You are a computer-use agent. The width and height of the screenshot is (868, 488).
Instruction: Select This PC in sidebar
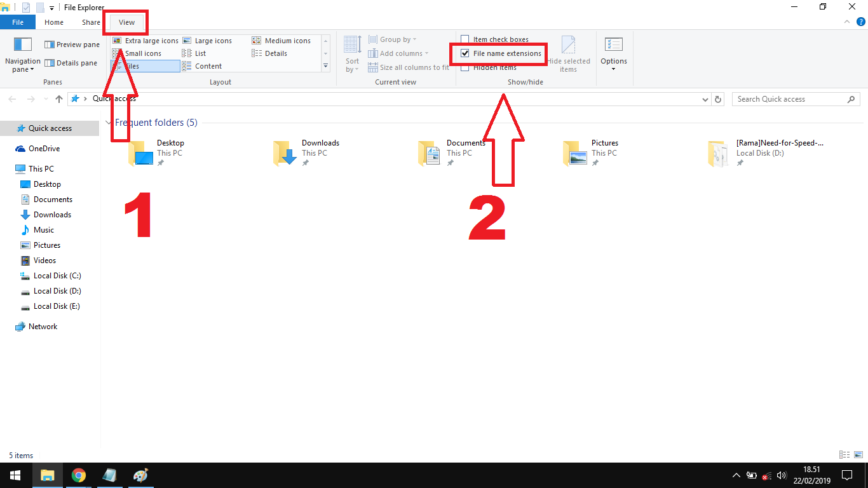[41, 169]
